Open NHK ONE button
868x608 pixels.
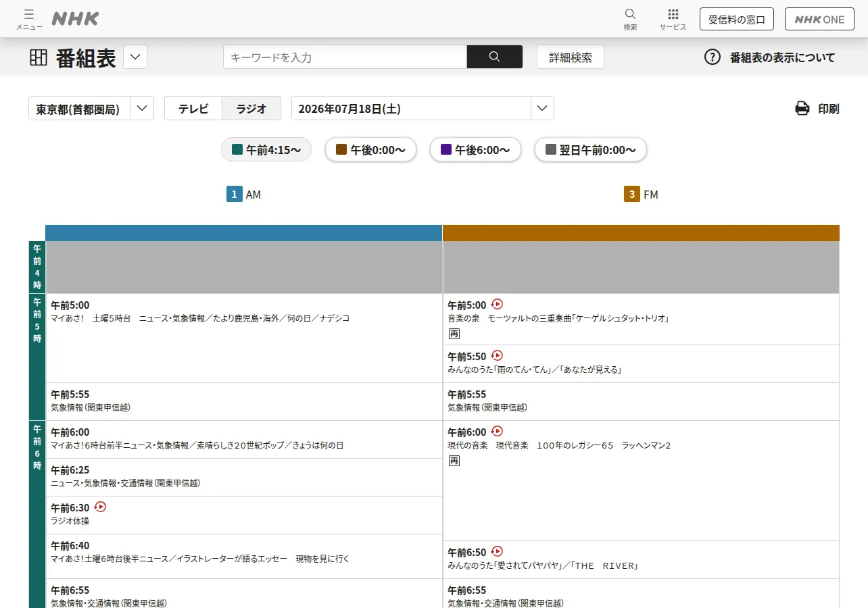(x=819, y=19)
